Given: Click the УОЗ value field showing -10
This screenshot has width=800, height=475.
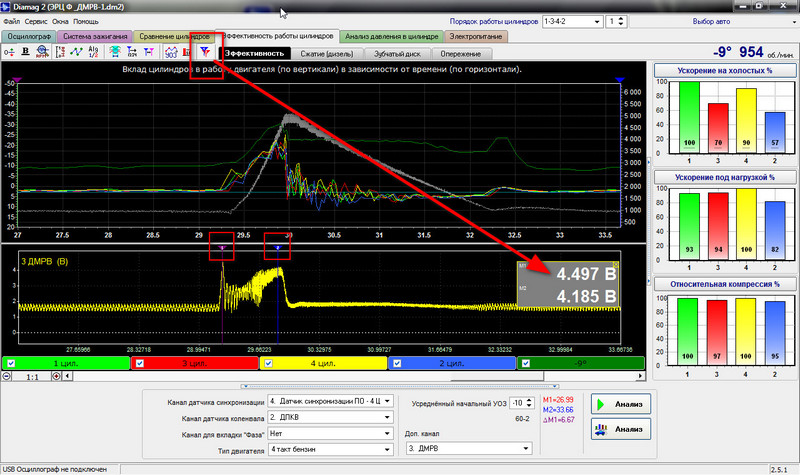Looking at the screenshot, I should [517, 403].
